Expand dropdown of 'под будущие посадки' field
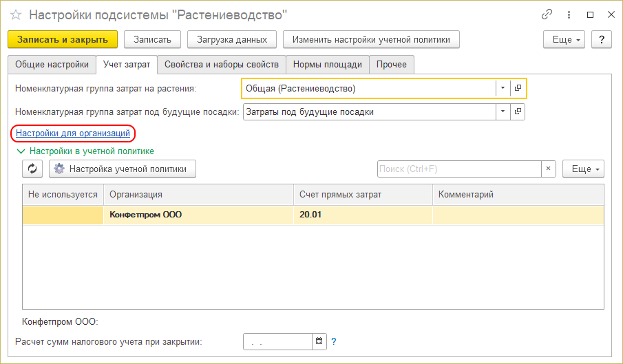Image resolution: width=623 pixels, height=364 pixels. point(503,112)
